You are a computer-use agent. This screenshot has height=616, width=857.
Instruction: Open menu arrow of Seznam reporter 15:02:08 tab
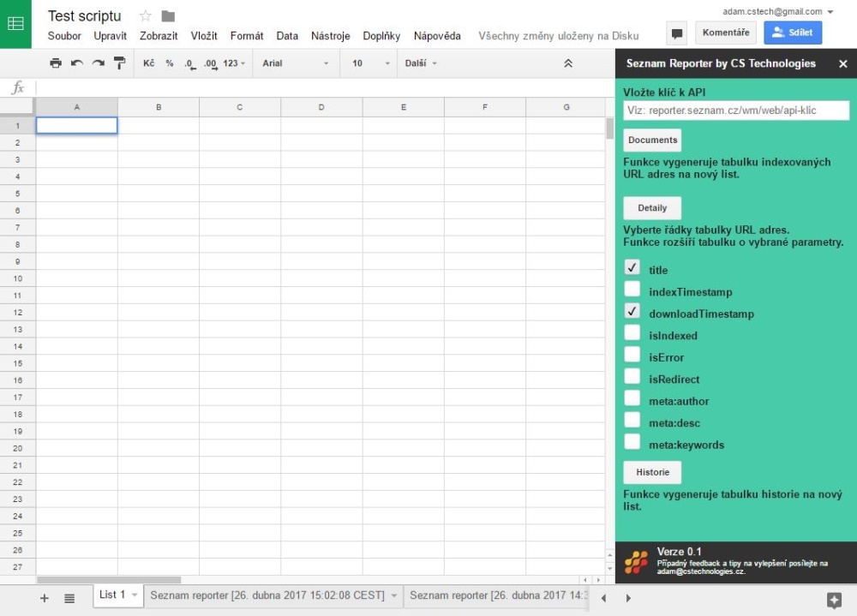click(393, 595)
